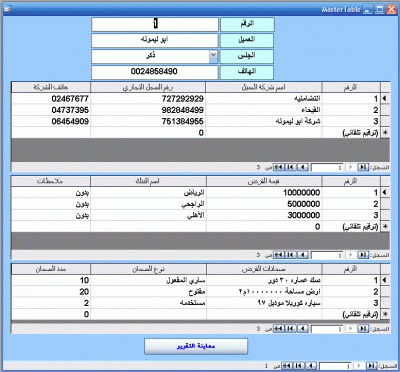This screenshot has width=400, height=372.
Task: Select loan value cell 3000000
Action: pyautogui.click(x=264, y=215)
